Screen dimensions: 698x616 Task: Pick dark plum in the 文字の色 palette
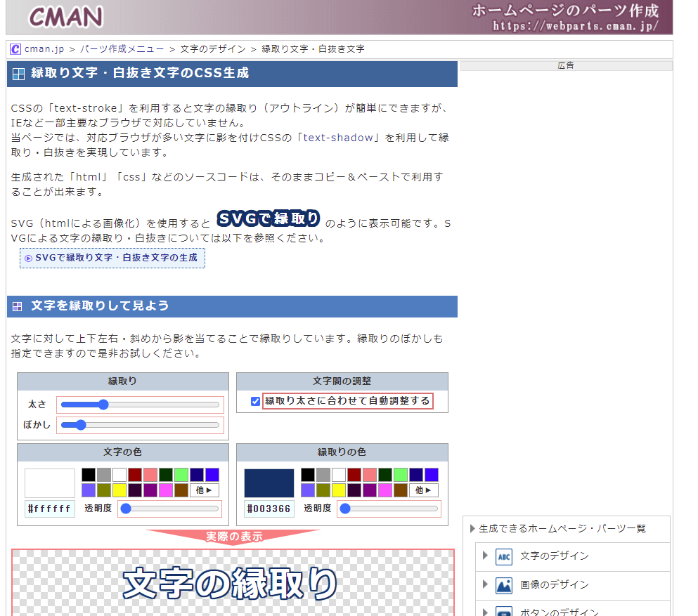point(135,490)
